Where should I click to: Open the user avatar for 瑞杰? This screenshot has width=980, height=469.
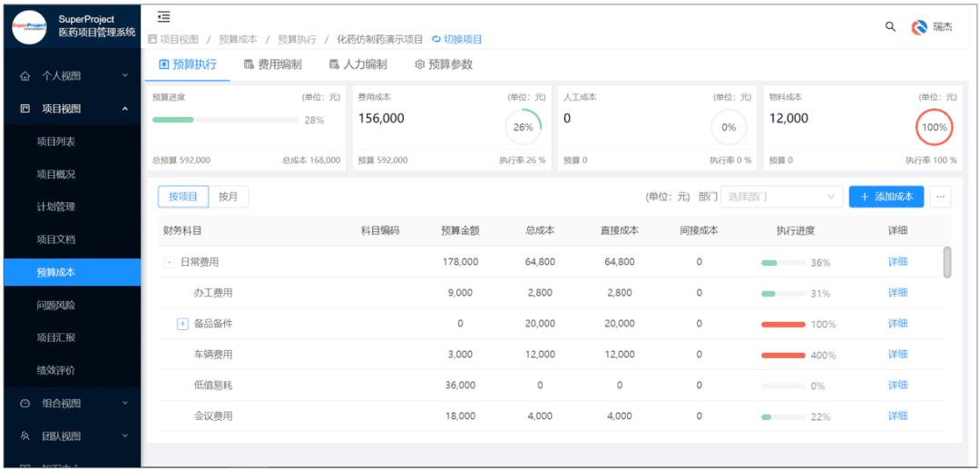(x=919, y=27)
